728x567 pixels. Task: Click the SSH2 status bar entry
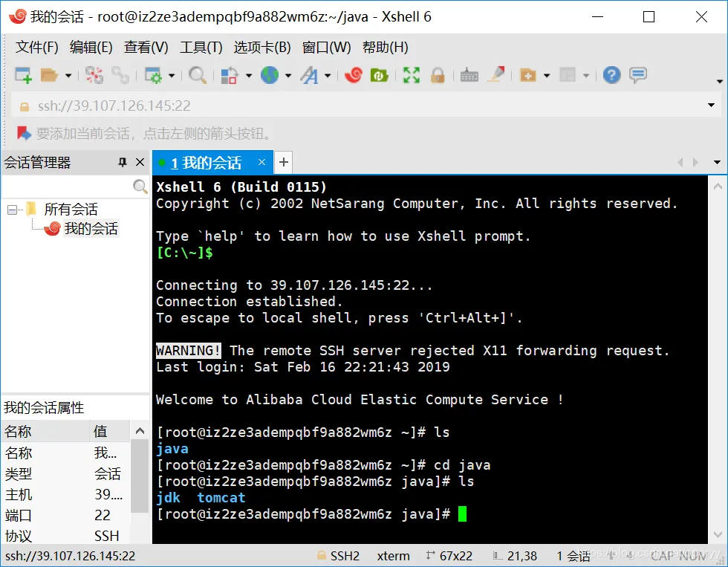pos(339,556)
